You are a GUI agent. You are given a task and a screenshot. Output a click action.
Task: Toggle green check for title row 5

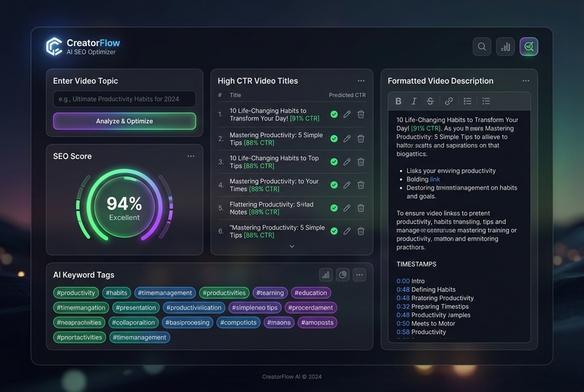click(334, 208)
